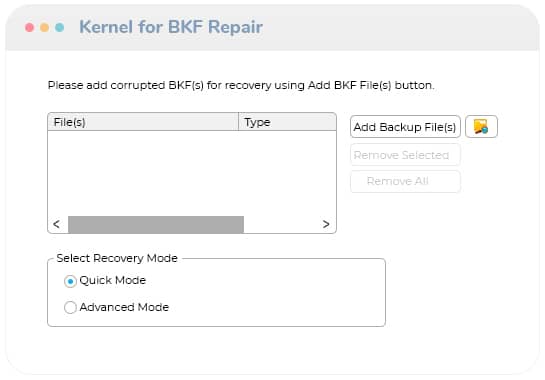Click Remove All button
The height and width of the screenshot is (380, 545).
405,181
